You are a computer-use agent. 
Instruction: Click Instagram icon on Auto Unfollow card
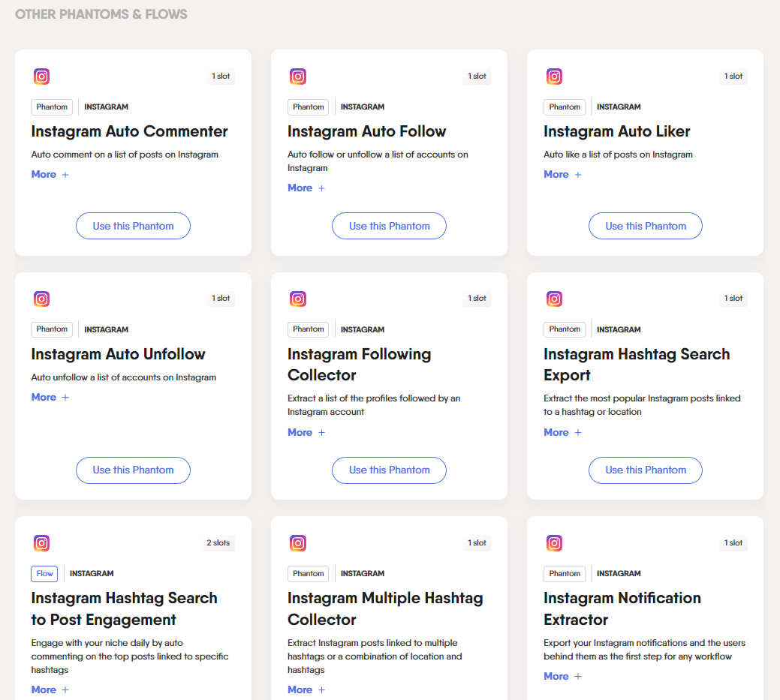(42, 299)
